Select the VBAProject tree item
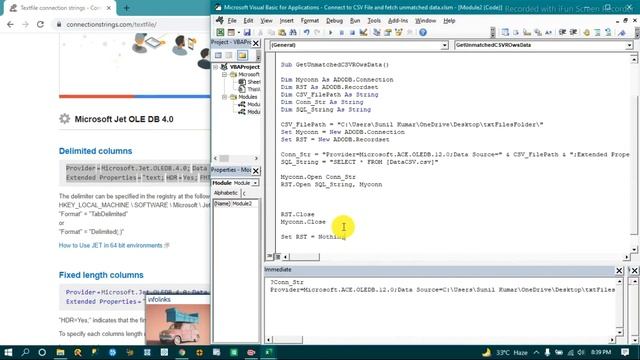 click(x=244, y=67)
